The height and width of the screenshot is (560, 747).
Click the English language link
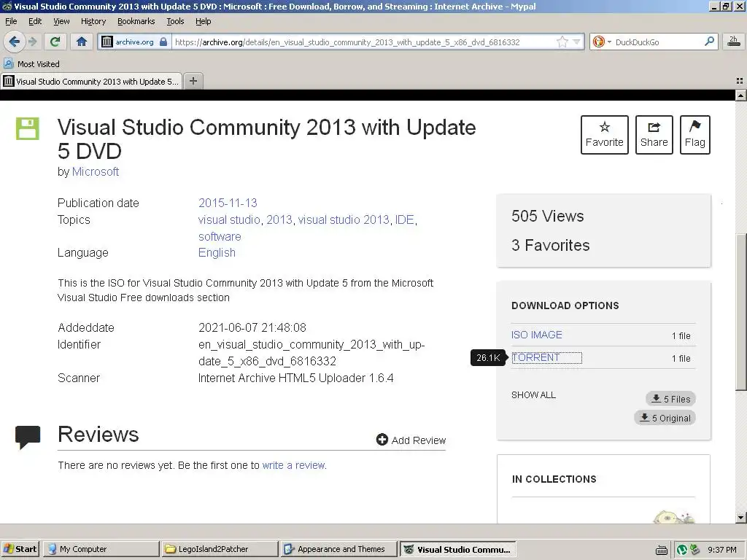pyautogui.click(x=217, y=253)
